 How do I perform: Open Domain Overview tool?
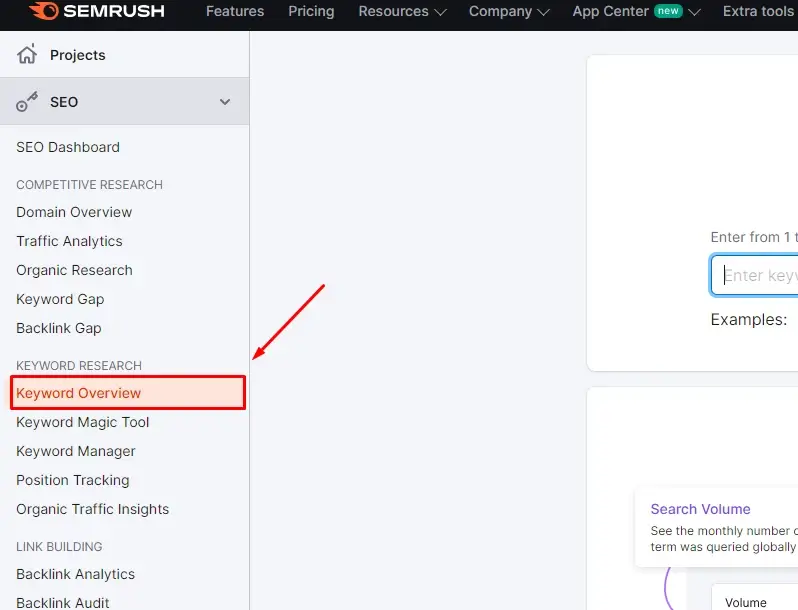pyautogui.click(x=74, y=212)
